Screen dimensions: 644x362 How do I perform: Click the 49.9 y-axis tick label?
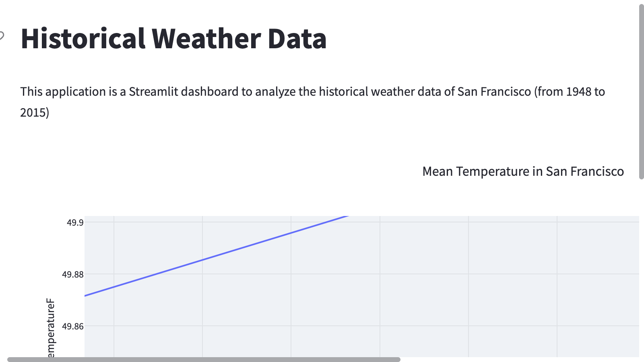point(75,222)
